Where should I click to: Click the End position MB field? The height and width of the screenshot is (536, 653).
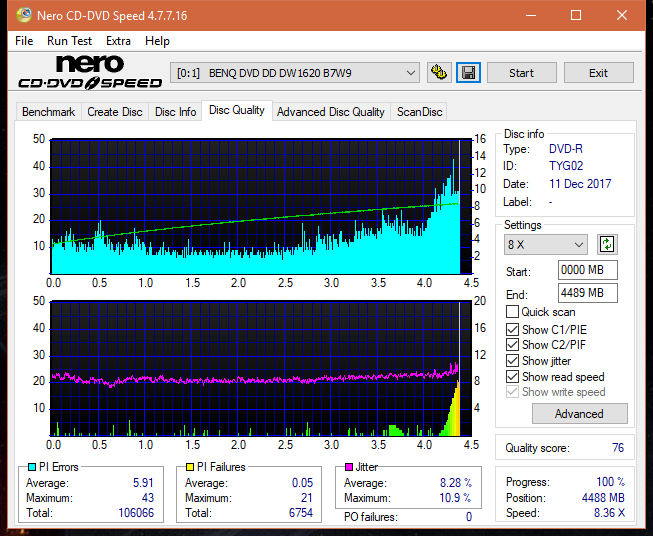tap(587, 293)
